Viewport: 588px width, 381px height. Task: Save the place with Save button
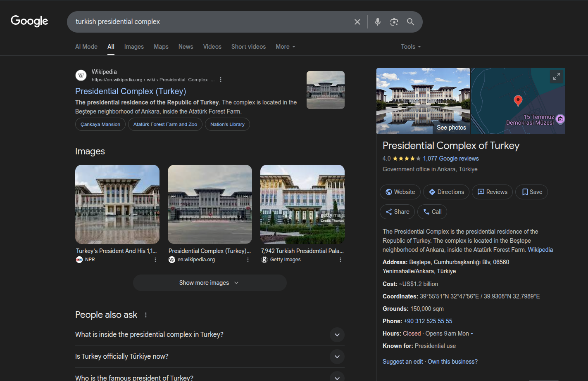pos(532,192)
